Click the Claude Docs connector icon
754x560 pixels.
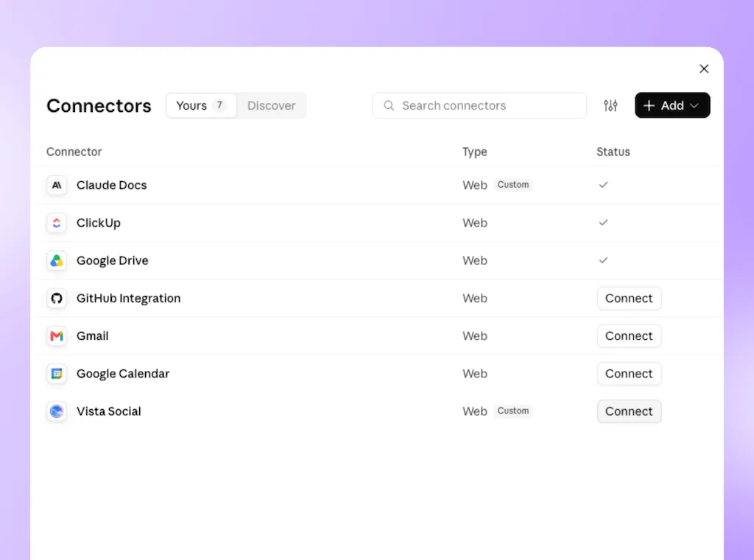coord(57,185)
